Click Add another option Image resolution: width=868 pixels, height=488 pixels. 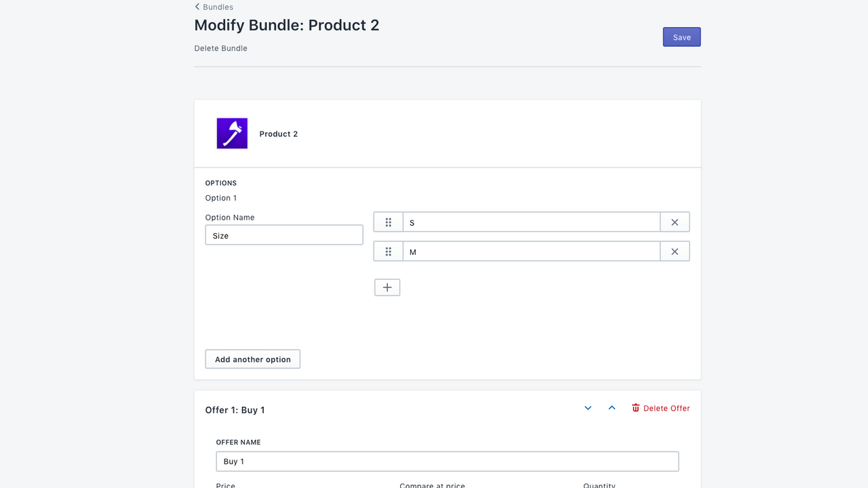point(252,359)
